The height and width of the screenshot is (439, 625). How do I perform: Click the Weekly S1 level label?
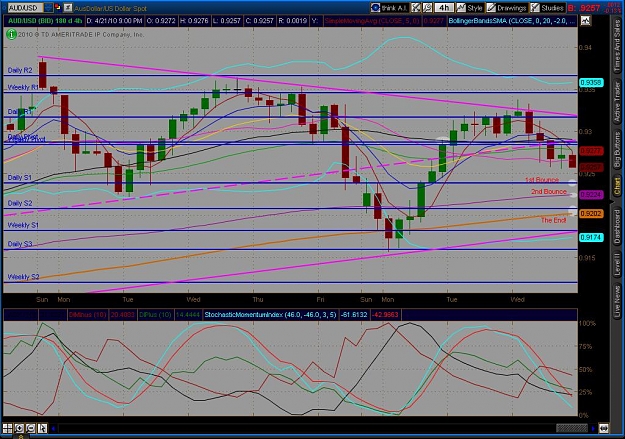(x=23, y=225)
